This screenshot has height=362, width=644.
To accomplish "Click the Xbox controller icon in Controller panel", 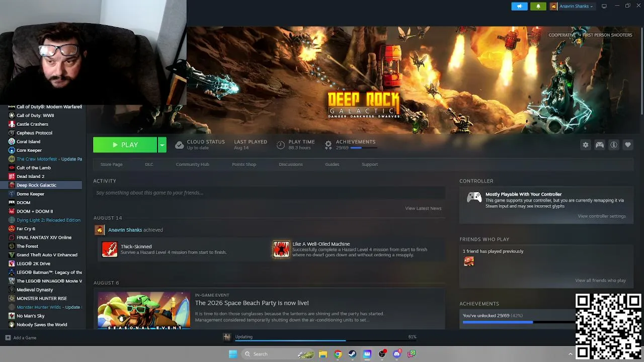I will pos(474,197).
